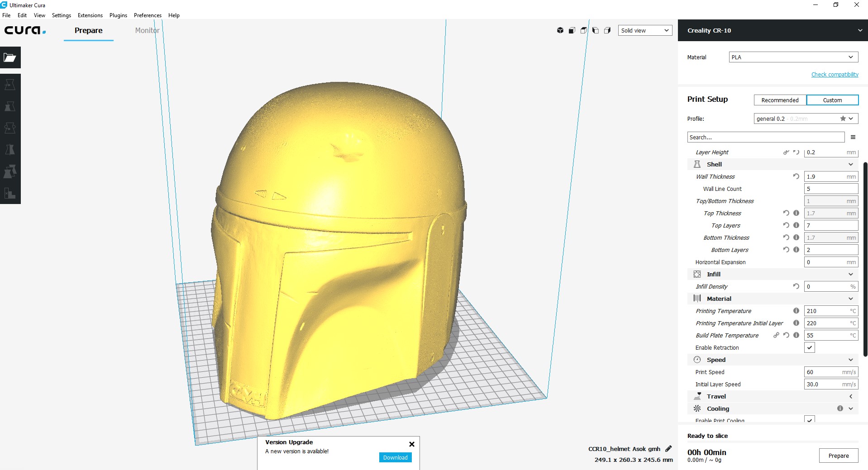Switch camera to 3D view cube icon
Image resolution: width=868 pixels, height=470 pixels.
(560, 30)
